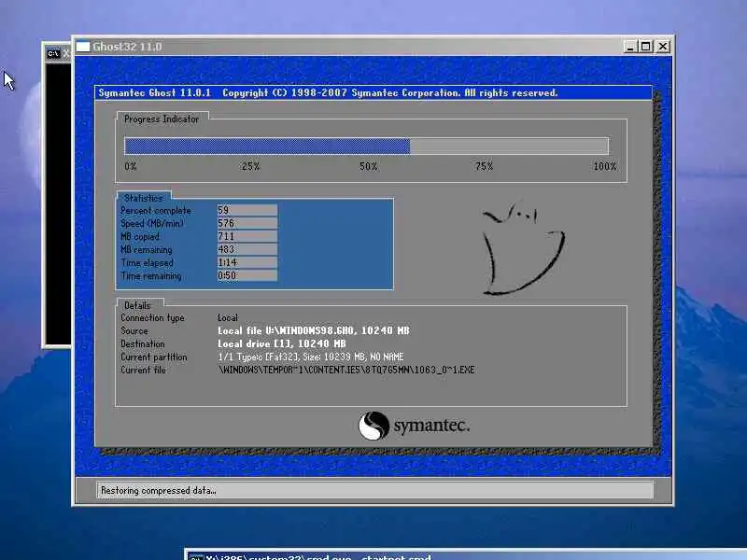Click the Time remaining value 0:50
Viewport: 747px width, 560px height.
[247, 275]
